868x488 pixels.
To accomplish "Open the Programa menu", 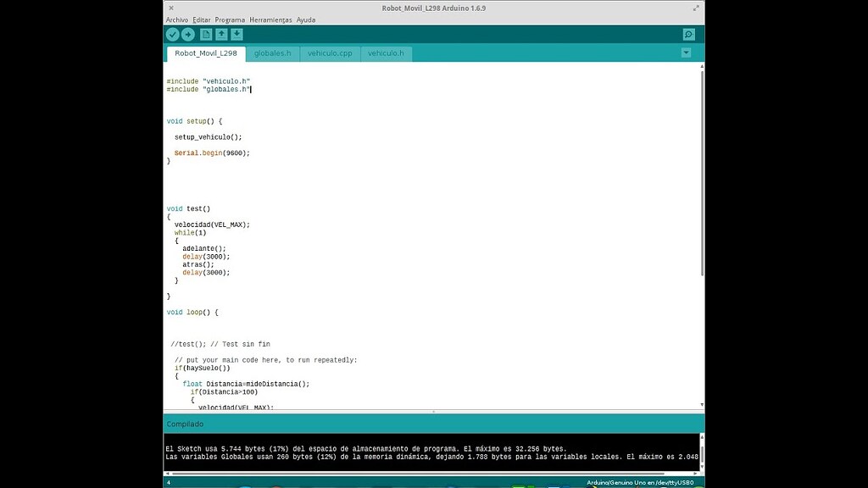I will 230,19.
